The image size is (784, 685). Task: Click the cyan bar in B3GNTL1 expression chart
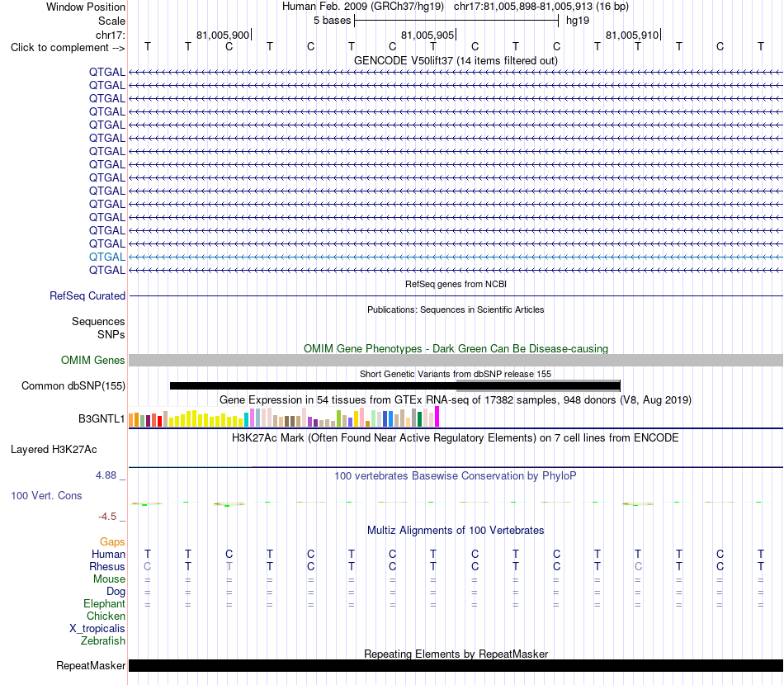[247, 419]
